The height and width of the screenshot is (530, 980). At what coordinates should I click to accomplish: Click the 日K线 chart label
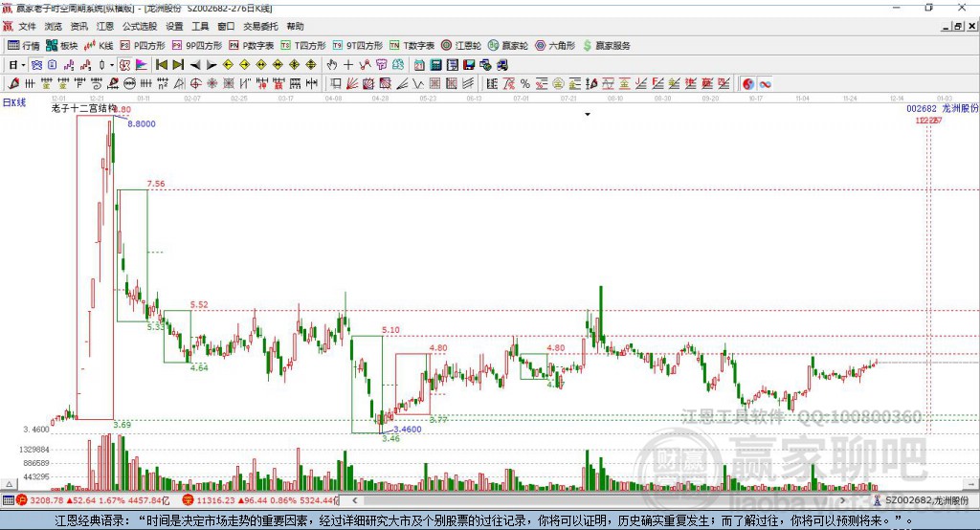click(x=14, y=102)
